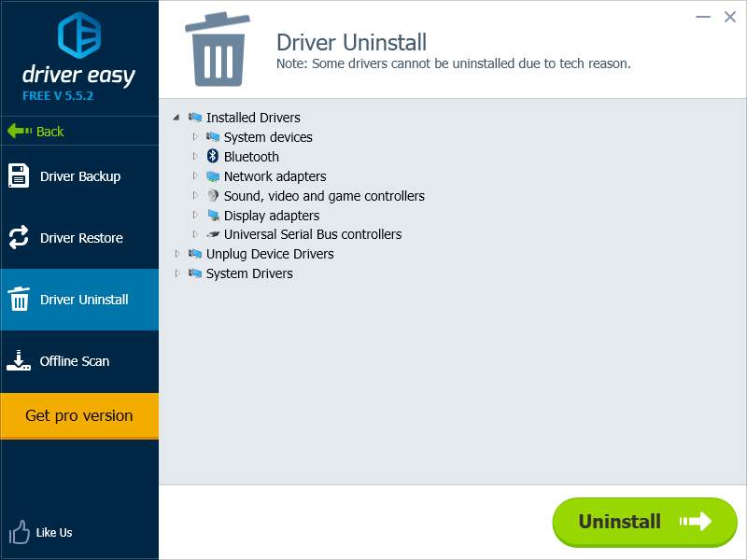Click the Unplug Device Drivers icon
The image size is (747, 560).
[x=195, y=254]
